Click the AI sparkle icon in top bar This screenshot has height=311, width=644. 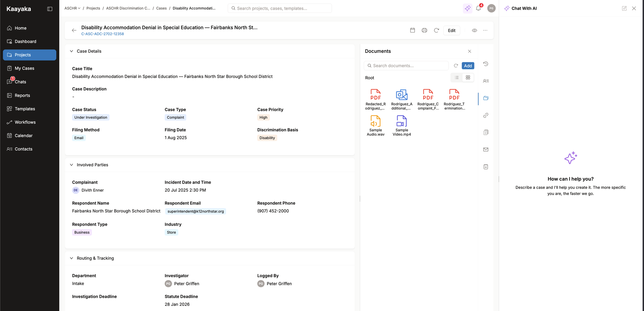pyautogui.click(x=467, y=8)
